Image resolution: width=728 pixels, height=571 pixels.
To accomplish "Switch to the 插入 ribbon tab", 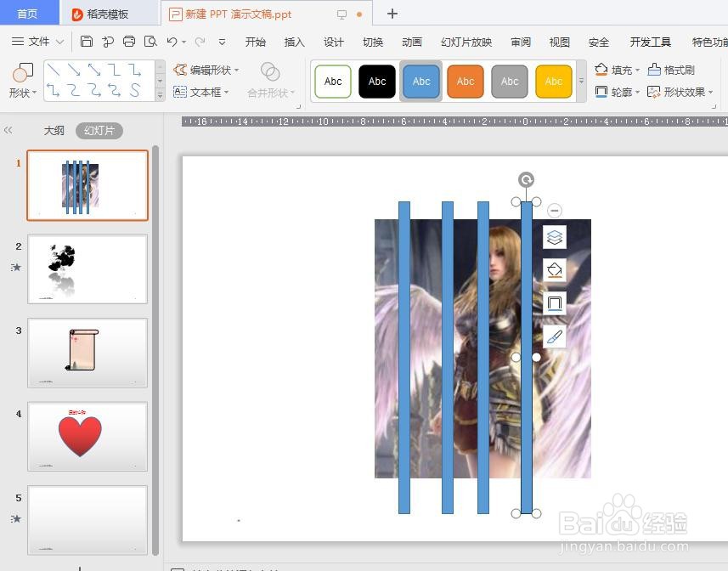I will pos(295,42).
